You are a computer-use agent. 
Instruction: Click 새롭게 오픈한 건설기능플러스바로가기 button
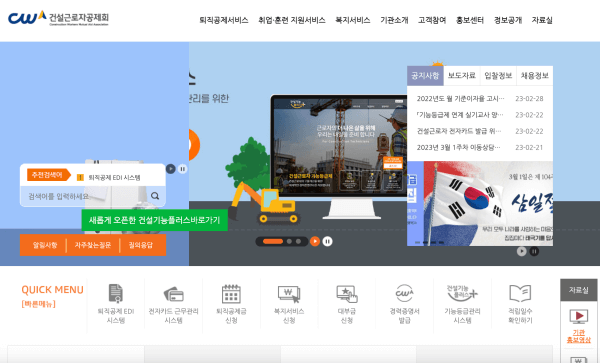155,220
